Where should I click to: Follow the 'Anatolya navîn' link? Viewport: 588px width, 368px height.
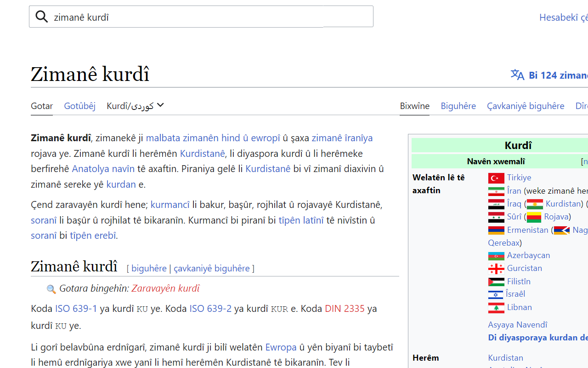[103, 169]
